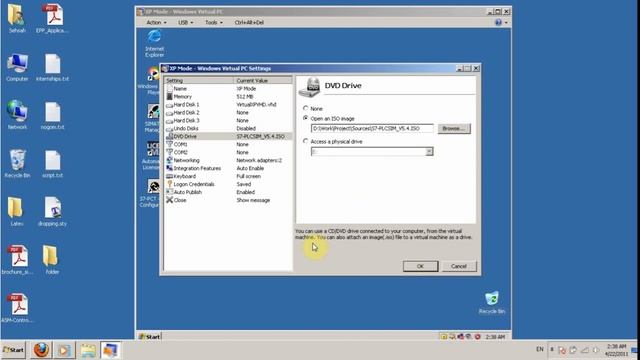
Task: Select the COM1 setting row
Action: coord(228,144)
